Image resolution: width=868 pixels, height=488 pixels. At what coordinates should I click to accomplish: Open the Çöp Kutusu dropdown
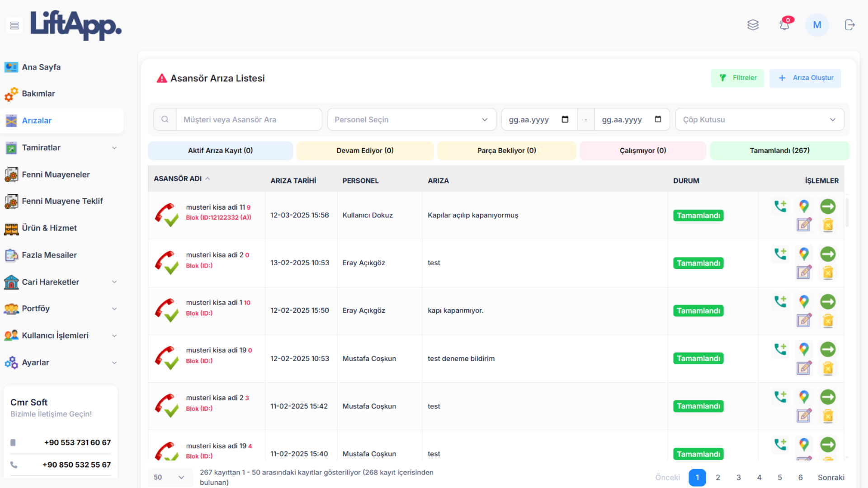click(759, 119)
